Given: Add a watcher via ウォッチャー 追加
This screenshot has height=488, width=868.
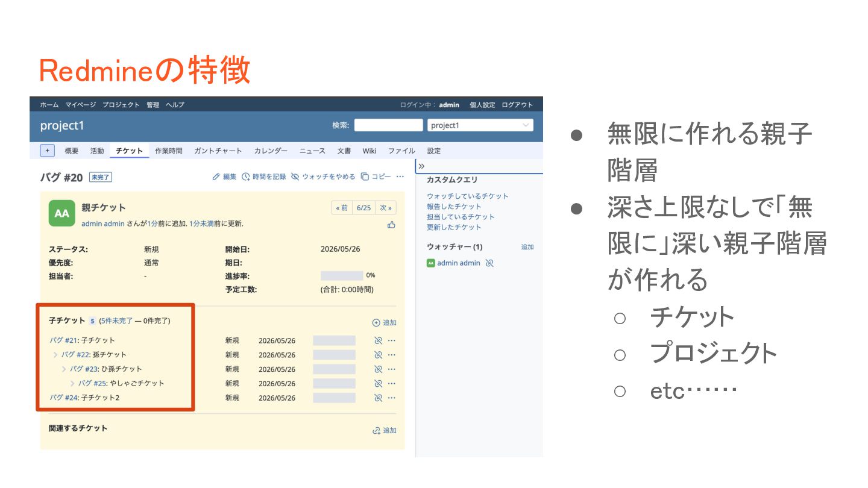Looking at the screenshot, I should point(527,247).
